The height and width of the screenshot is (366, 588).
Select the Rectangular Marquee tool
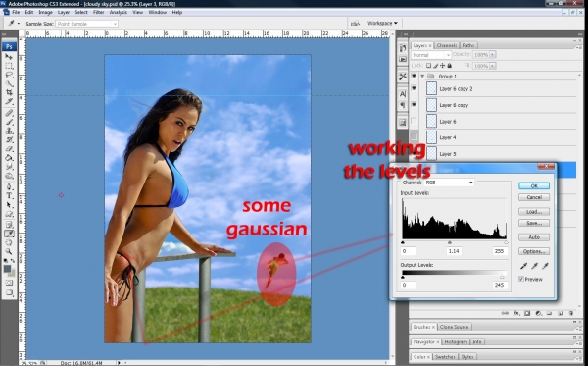point(9,66)
